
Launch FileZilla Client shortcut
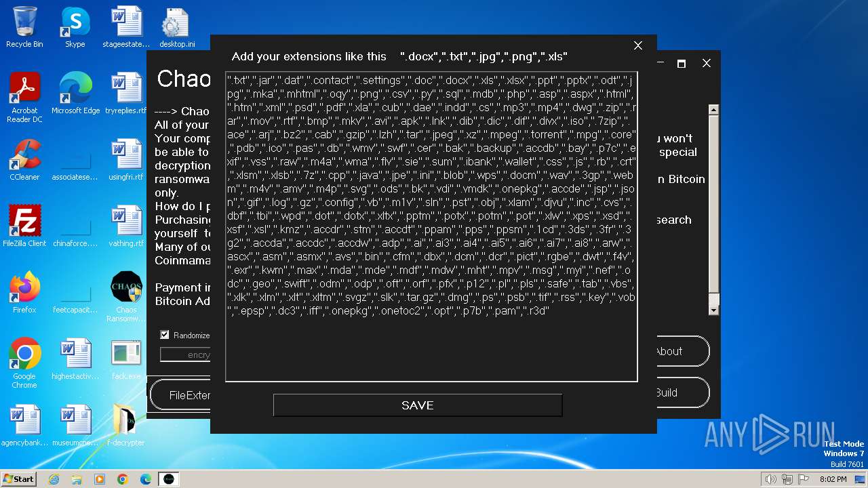tap(24, 226)
